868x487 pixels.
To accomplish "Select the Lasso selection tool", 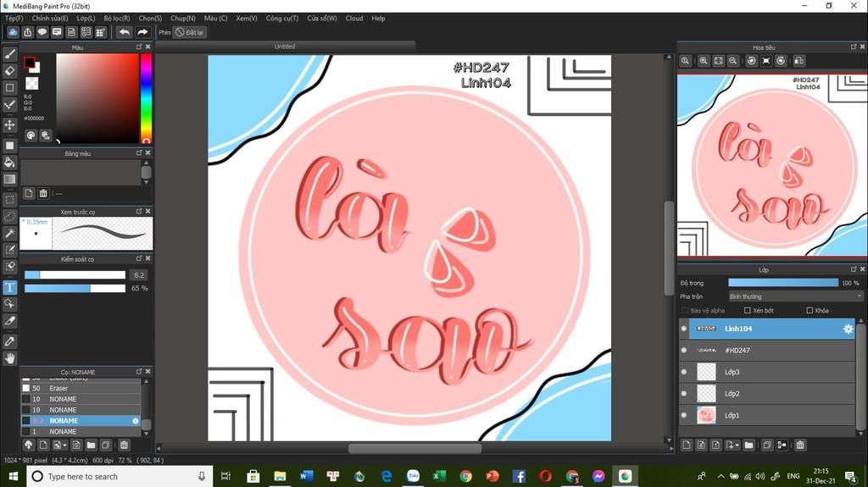I will [9, 216].
